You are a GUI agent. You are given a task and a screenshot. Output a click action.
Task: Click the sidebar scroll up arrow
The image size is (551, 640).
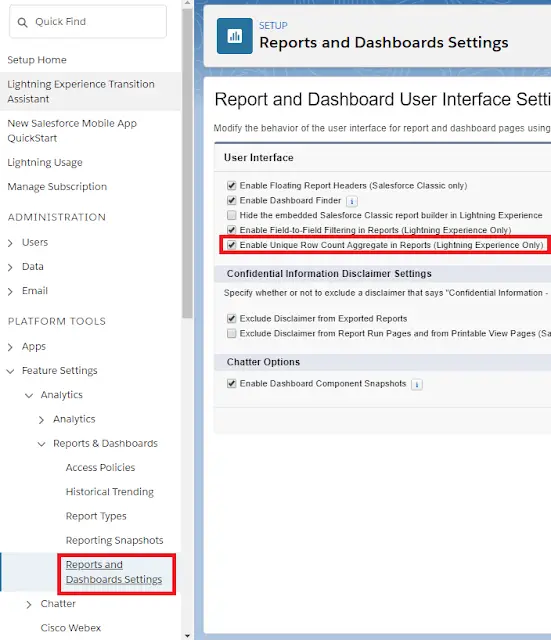pyautogui.click(x=187, y=3)
